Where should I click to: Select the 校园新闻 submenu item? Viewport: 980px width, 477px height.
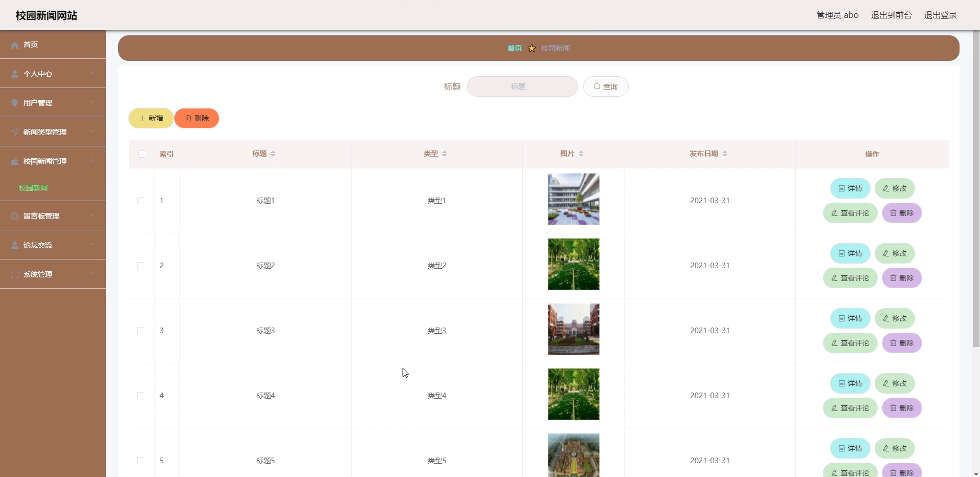[33, 188]
